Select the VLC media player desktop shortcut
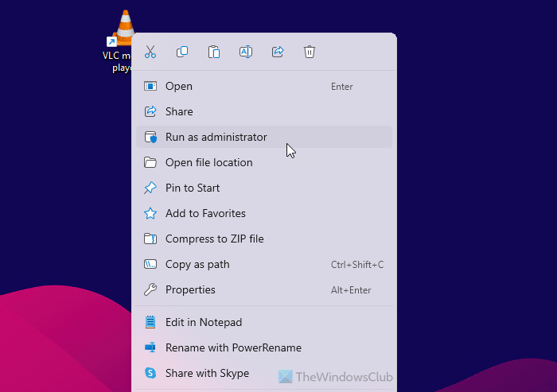Viewport: 557px width, 392px height. pyautogui.click(x=119, y=41)
